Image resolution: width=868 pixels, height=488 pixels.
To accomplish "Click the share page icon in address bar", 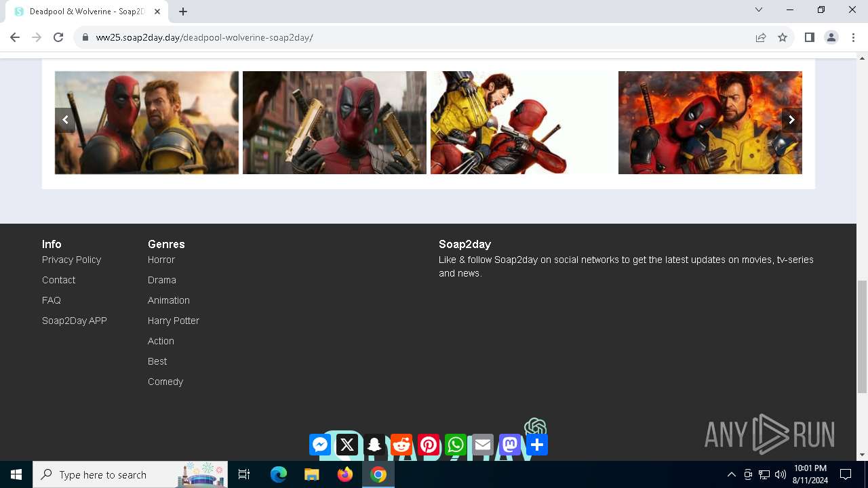I will coord(761,37).
